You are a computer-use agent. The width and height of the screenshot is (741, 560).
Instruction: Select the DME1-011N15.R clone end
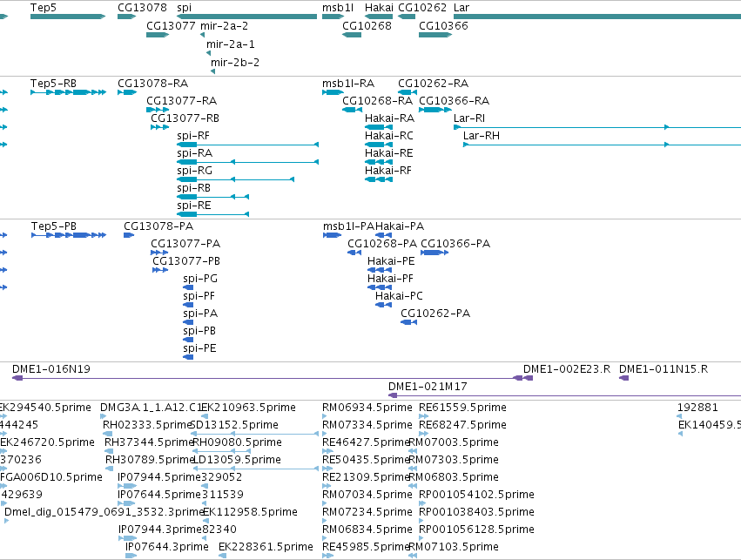[623, 378]
